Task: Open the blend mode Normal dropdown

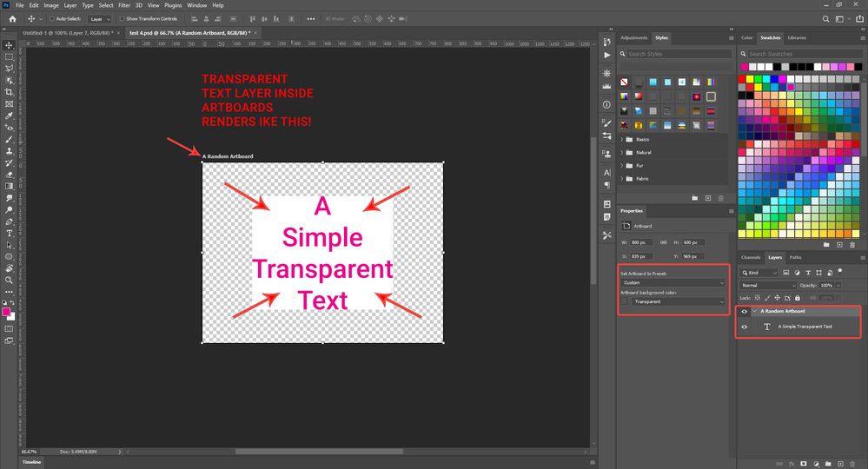Action: tap(768, 286)
